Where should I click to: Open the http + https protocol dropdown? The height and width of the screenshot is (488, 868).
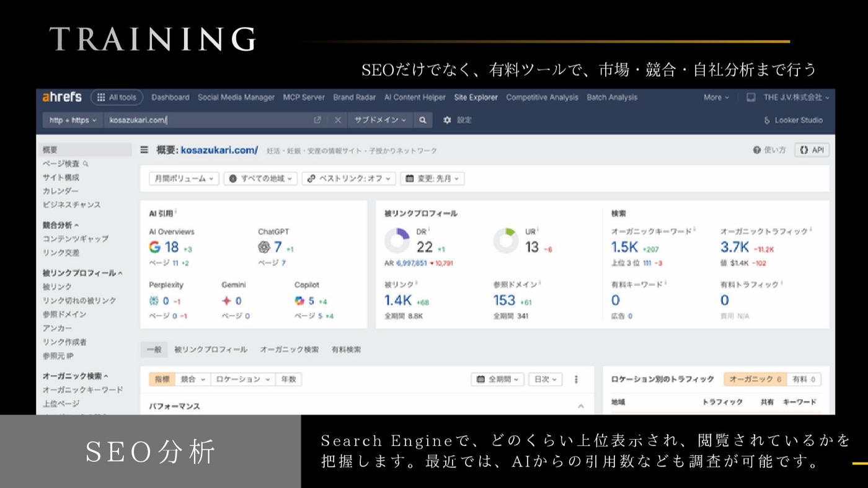(x=73, y=120)
